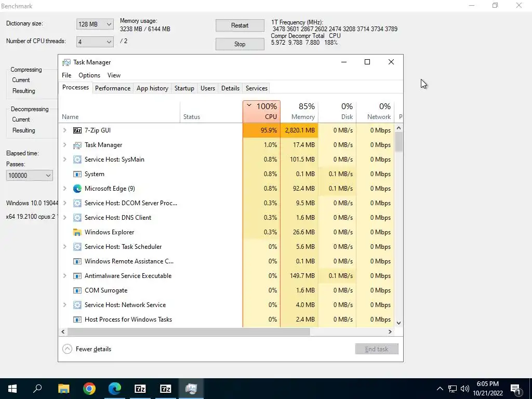Viewport: 532px width, 399px height.
Task: Open the volume control in system tray
Action: click(465, 389)
